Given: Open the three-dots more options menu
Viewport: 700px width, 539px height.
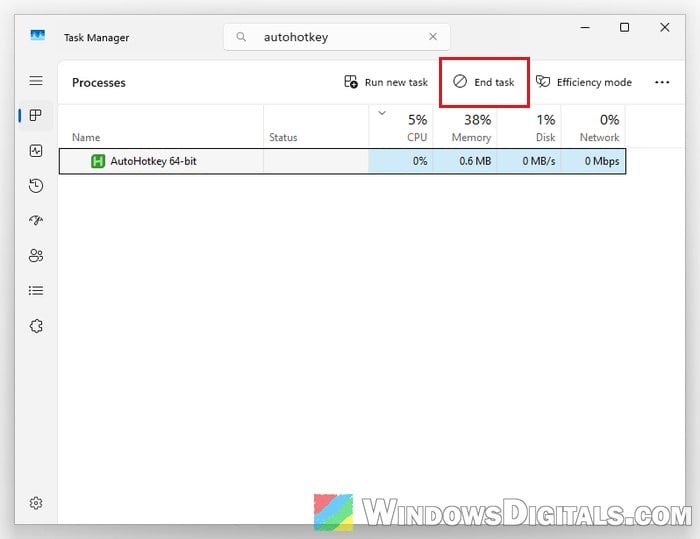Looking at the screenshot, I should (x=662, y=82).
